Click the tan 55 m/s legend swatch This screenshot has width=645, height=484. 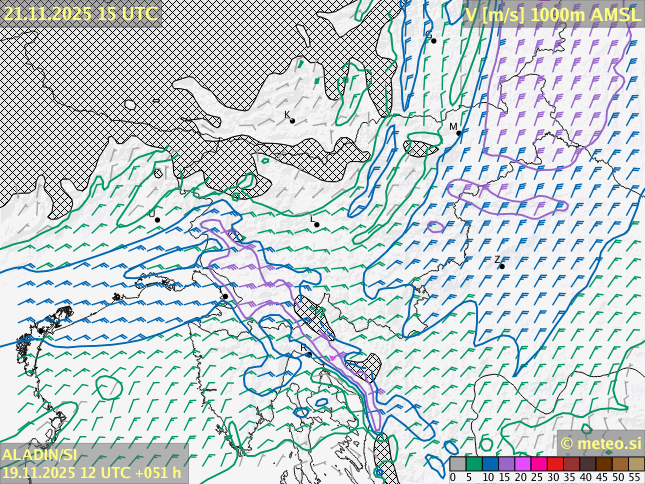tap(636, 464)
